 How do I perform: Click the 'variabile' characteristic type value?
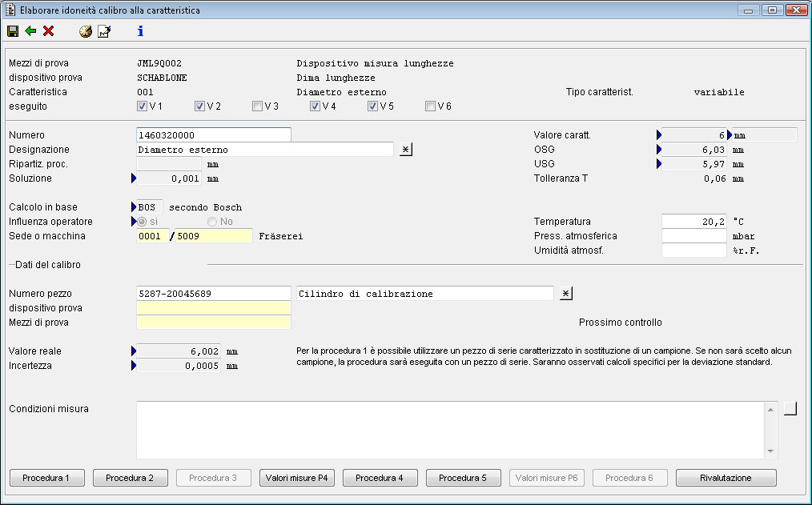[719, 92]
